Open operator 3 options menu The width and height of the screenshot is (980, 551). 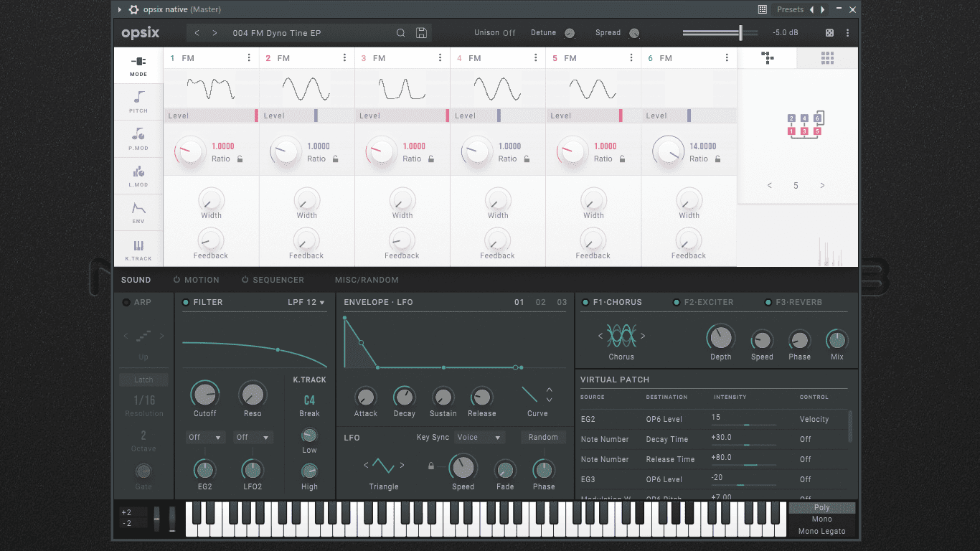(x=440, y=58)
